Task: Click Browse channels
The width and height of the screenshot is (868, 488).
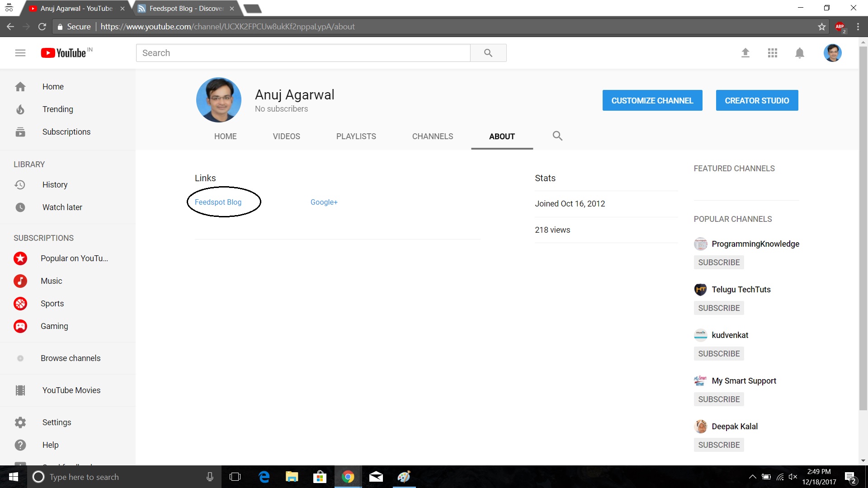Action: tap(68, 358)
